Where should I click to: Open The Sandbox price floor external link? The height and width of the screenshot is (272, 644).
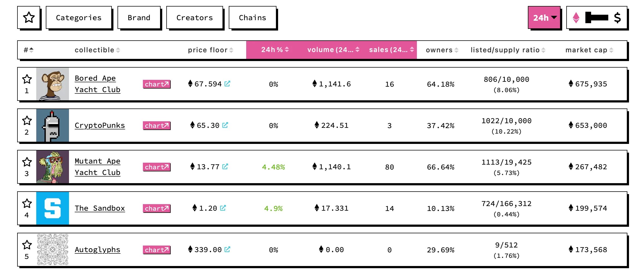pos(223,208)
